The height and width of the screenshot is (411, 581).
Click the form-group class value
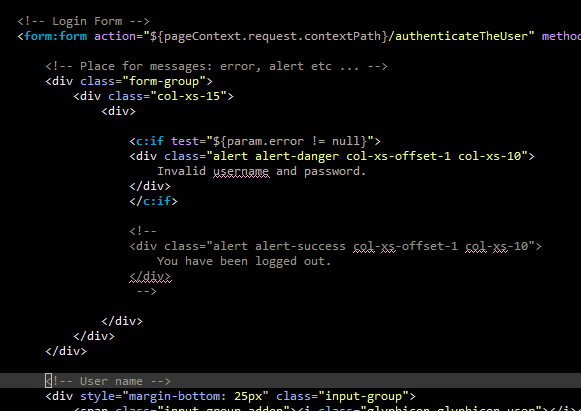tap(167, 81)
